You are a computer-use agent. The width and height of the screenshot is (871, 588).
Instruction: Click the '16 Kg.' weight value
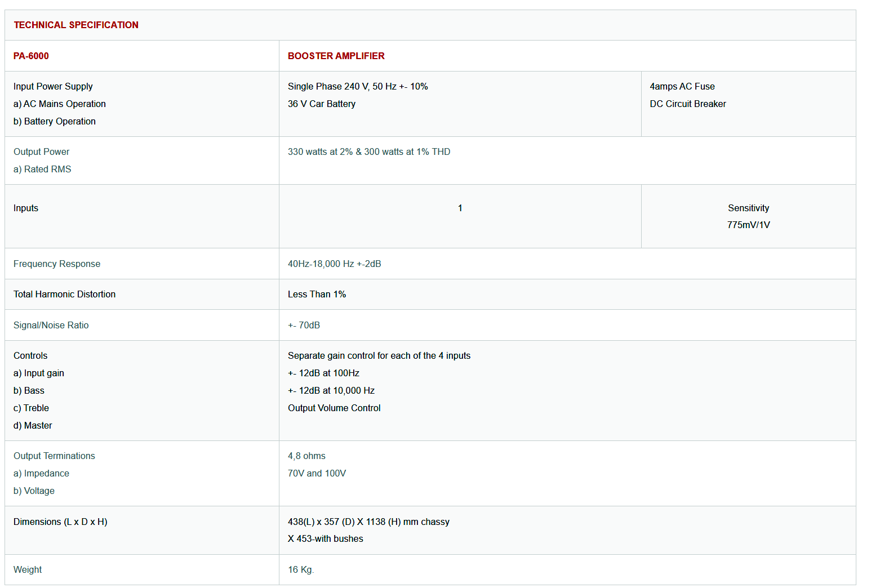(x=301, y=569)
